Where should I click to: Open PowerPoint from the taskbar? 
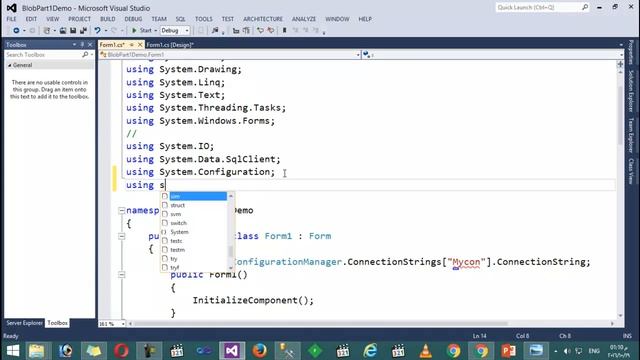click(509, 351)
